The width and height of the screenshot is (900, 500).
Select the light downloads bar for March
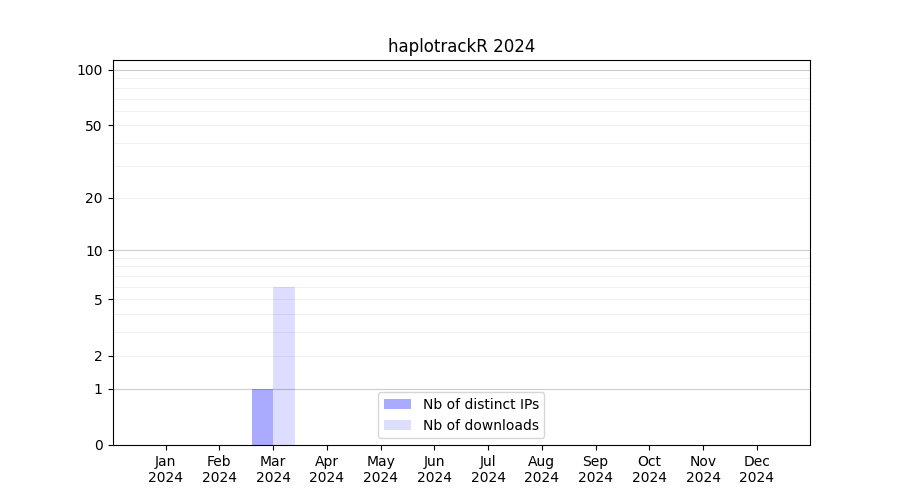pos(284,366)
